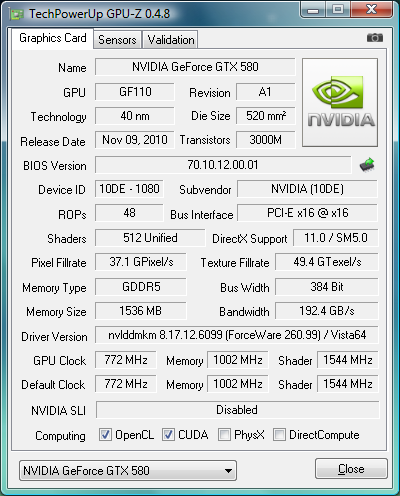Click the Memory Size field
The width and height of the screenshot is (400, 496).
[x=141, y=311]
